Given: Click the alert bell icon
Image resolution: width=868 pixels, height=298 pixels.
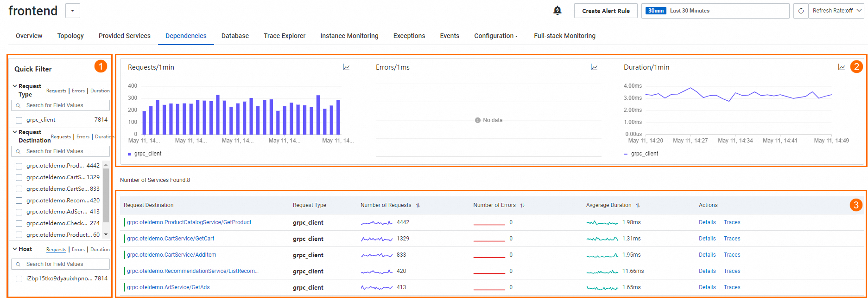Looking at the screenshot, I should tap(558, 10).
